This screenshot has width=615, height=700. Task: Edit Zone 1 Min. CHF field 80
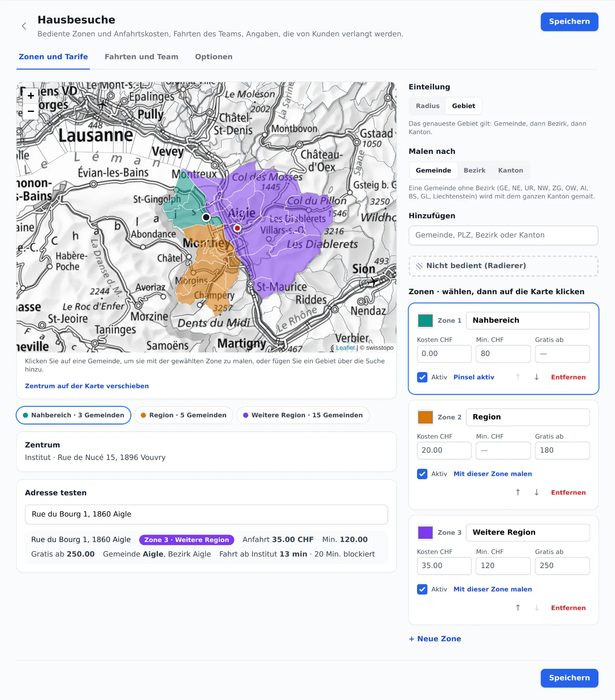click(x=503, y=354)
